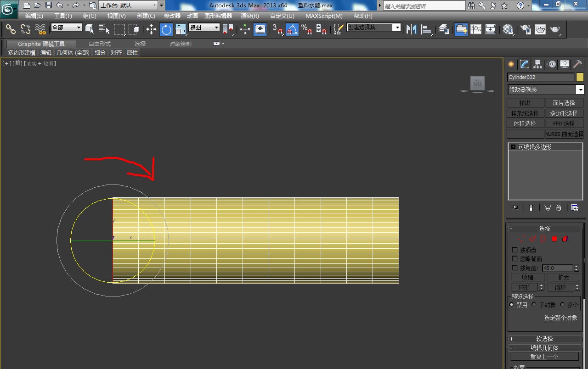Toggle the 忽略背面 checkbox
Screen dimensions: 588x369
click(514, 259)
